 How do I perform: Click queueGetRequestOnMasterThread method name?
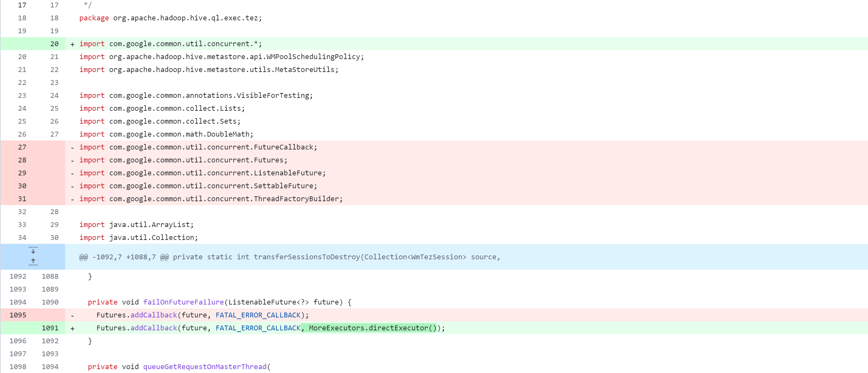click(x=205, y=367)
